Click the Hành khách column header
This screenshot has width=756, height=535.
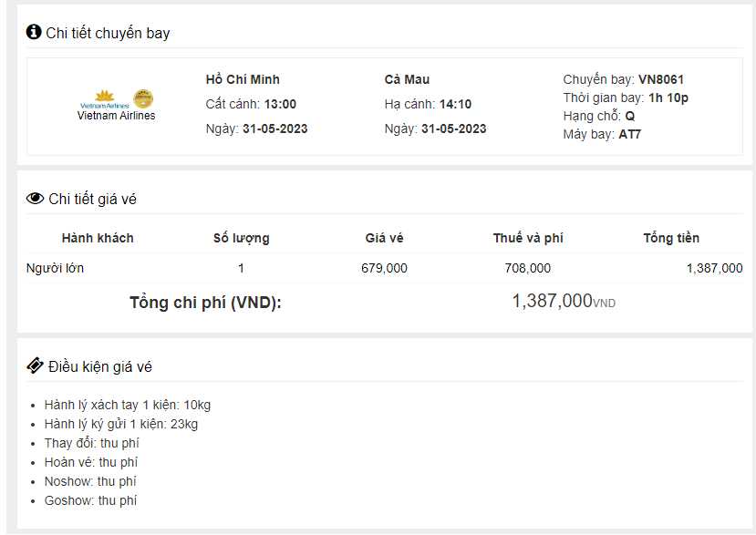(98, 238)
